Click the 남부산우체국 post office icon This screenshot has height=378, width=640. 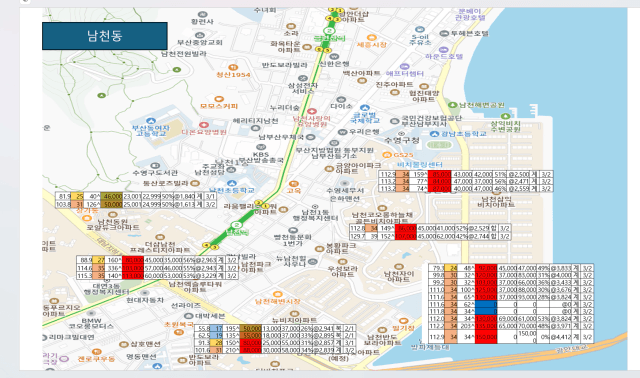coord(311,137)
